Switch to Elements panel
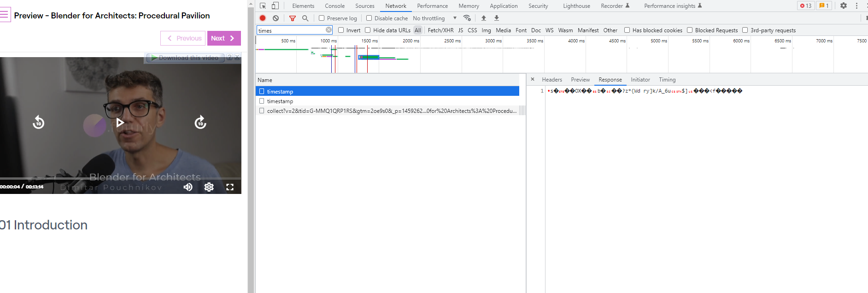 [x=303, y=6]
